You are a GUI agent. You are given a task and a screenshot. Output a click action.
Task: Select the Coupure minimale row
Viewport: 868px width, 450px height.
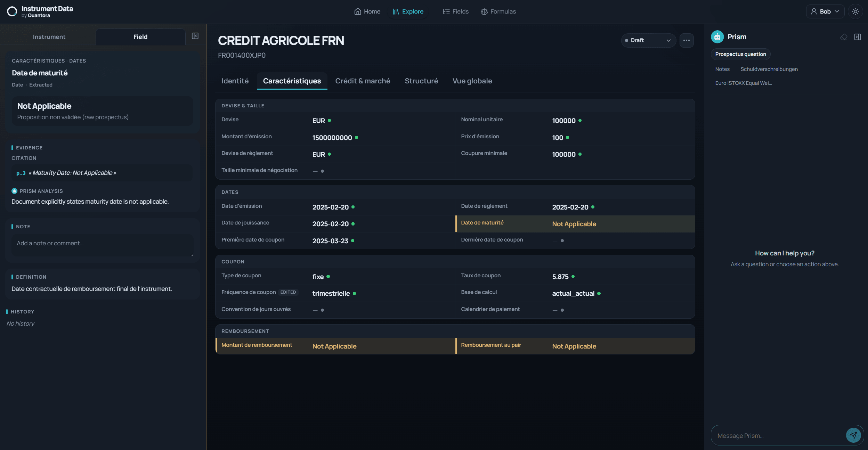[575, 154]
